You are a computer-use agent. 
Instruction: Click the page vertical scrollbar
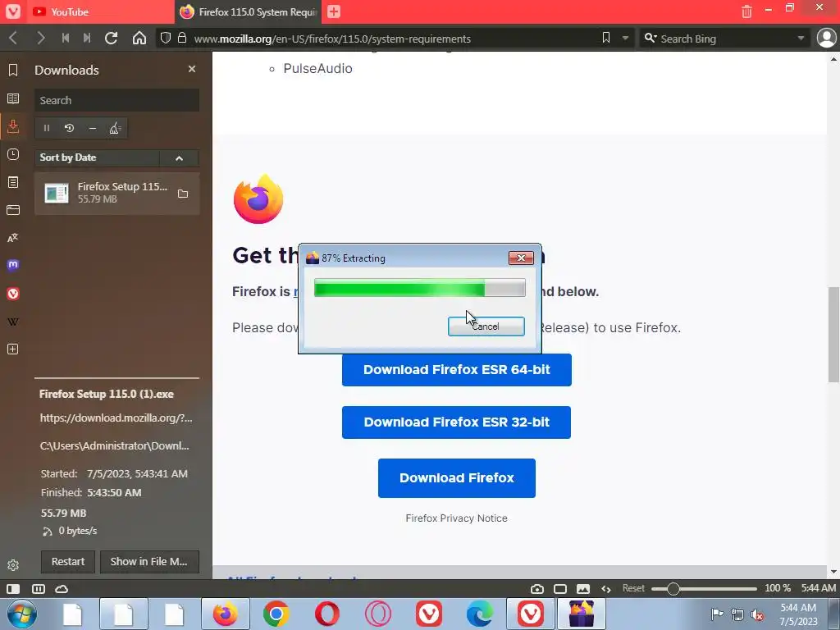(x=833, y=335)
